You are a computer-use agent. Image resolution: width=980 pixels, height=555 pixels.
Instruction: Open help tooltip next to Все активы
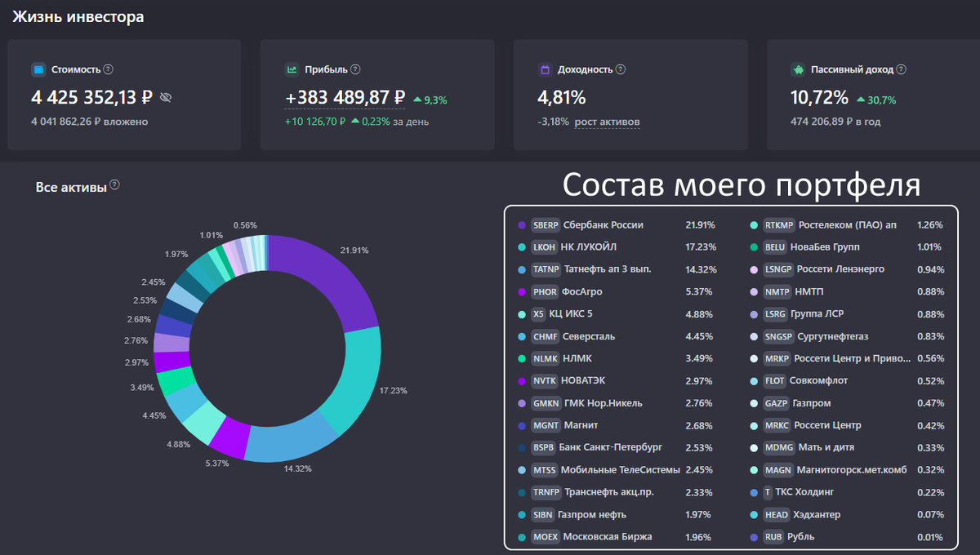(115, 185)
